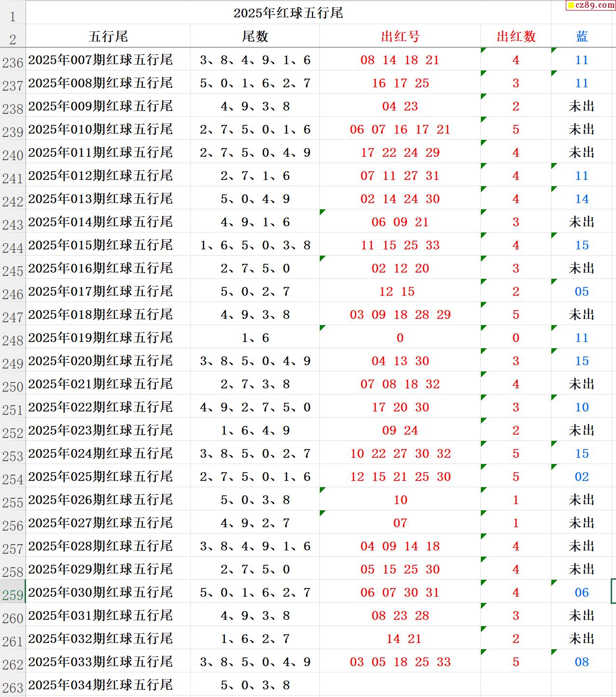This screenshot has height=697, width=616.
Task: Select cell 2025年030期红球五行尾
Action: pyautogui.click(x=108, y=592)
